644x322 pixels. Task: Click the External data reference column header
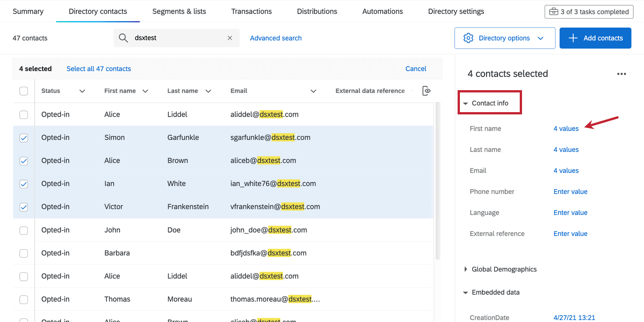370,91
